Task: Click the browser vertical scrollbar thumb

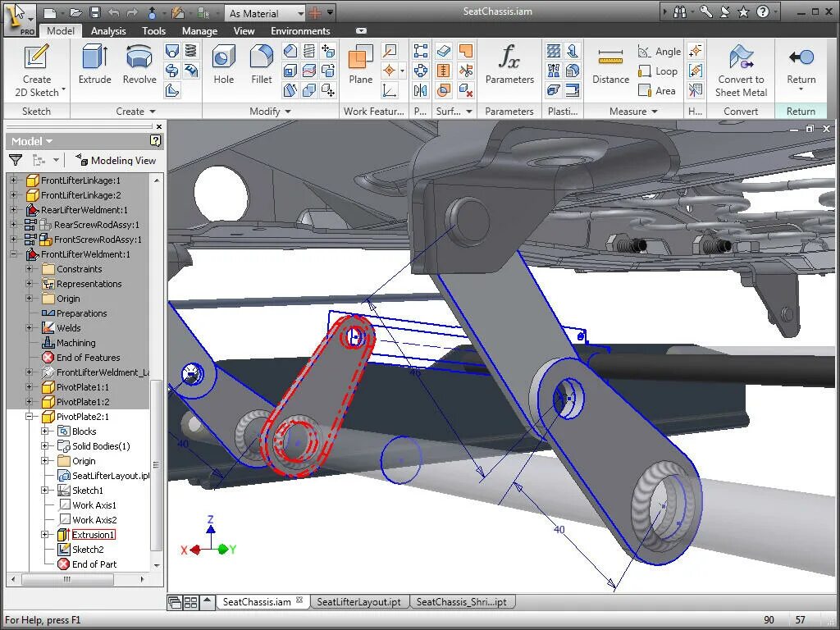Action: (x=156, y=465)
